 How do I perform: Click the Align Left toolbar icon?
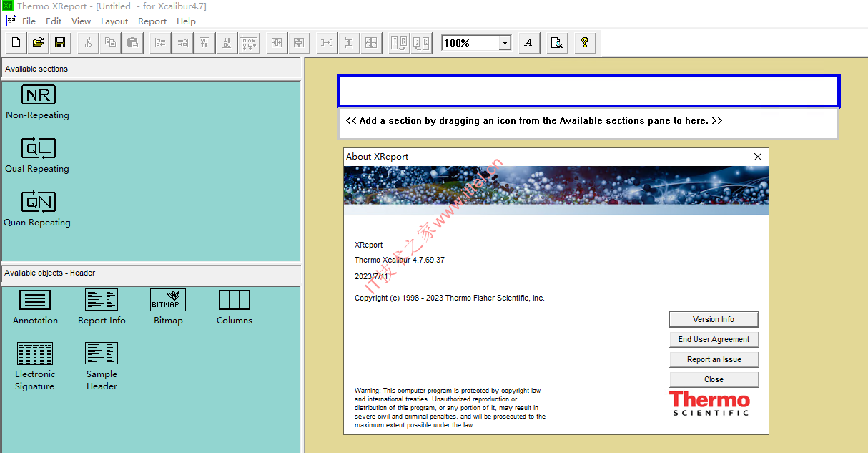click(160, 43)
